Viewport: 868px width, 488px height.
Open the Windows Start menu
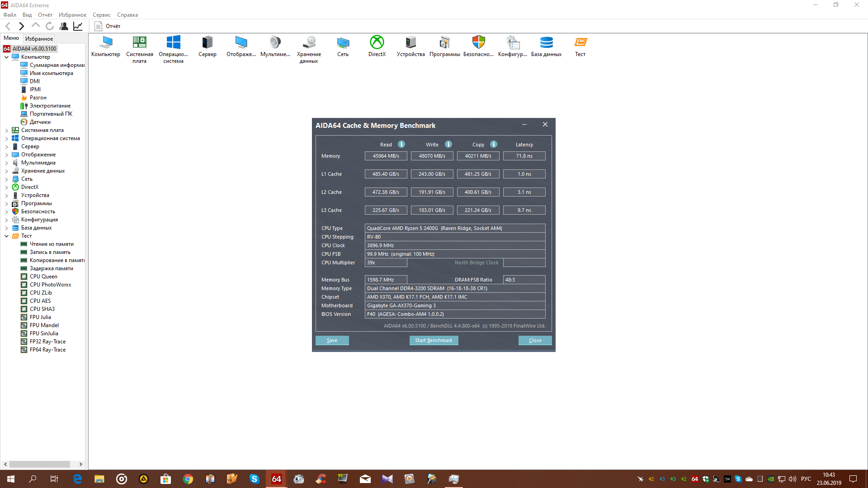coord(11,479)
